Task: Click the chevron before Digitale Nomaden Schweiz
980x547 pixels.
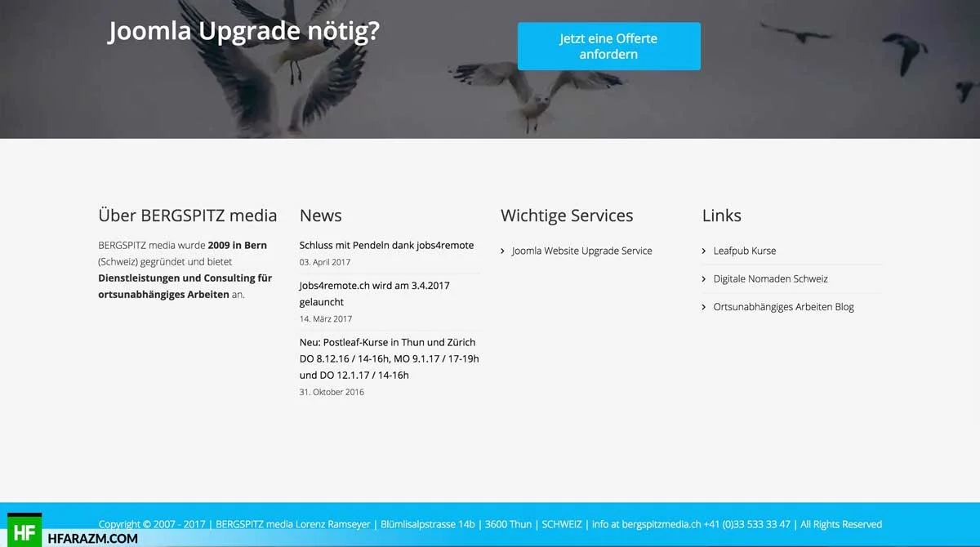Action: (x=704, y=279)
